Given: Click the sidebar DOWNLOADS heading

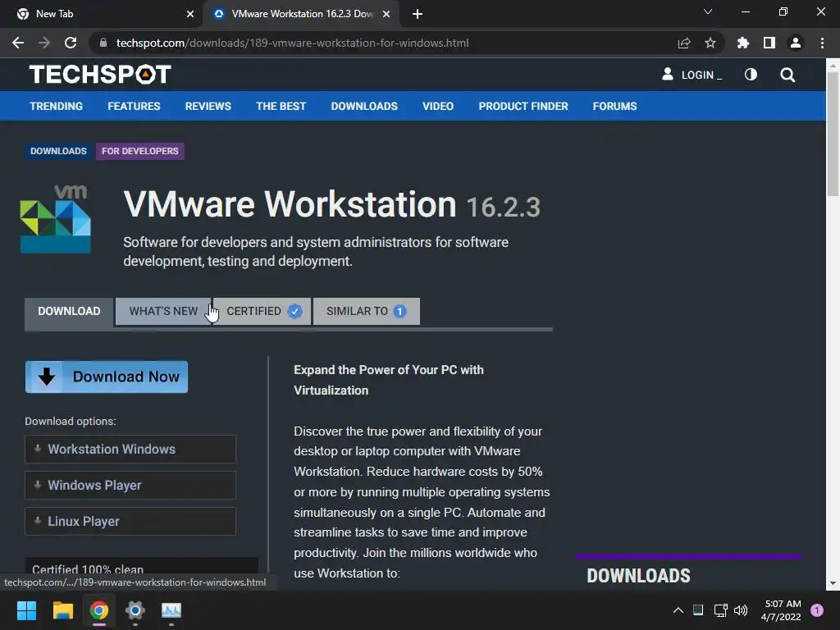Looking at the screenshot, I should tap(638, 576).
